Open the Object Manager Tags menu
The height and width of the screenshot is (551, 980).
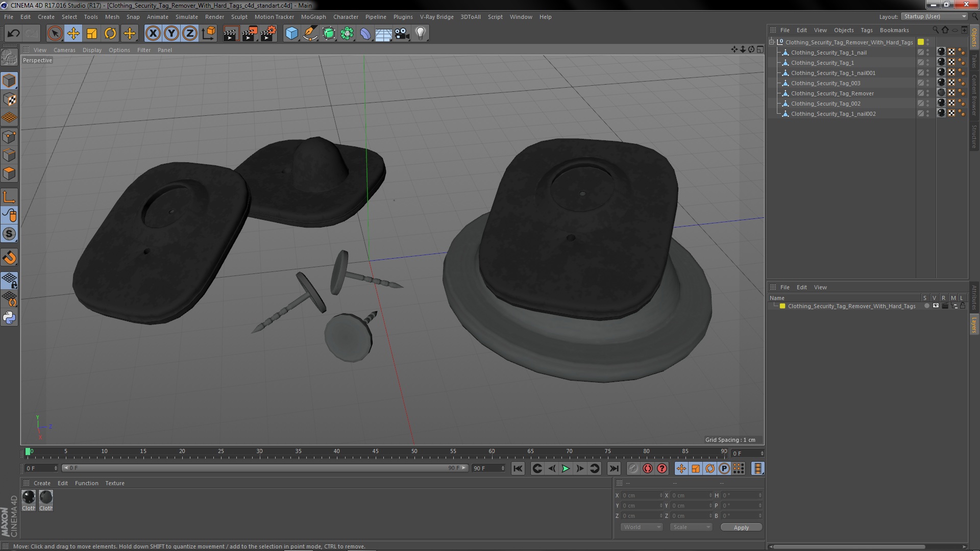tap(866, 30)
